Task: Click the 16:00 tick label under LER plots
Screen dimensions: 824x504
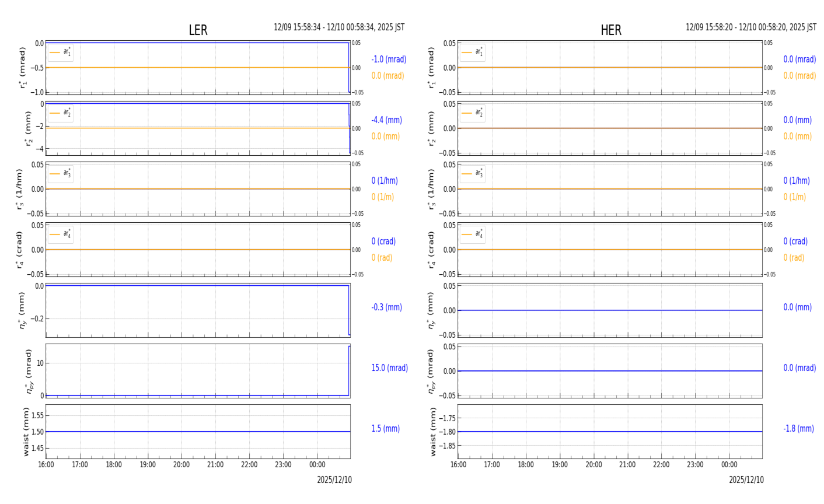Action: 46,465
